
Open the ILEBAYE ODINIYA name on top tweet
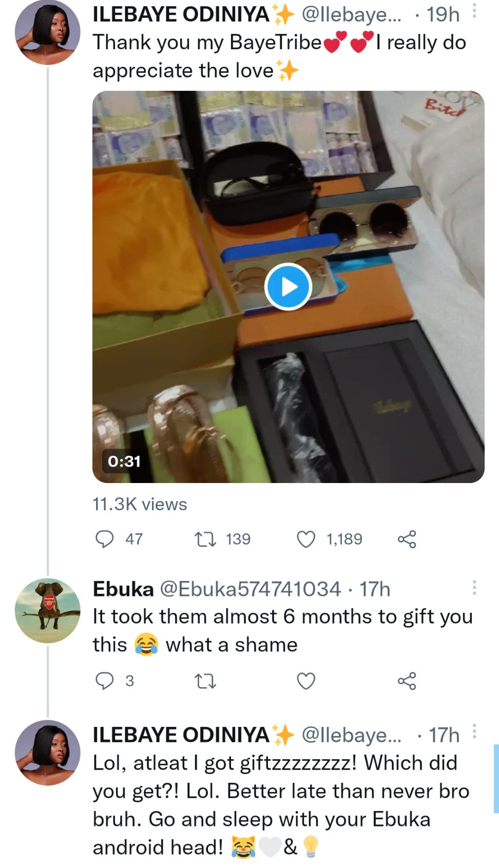coord(181,14)
